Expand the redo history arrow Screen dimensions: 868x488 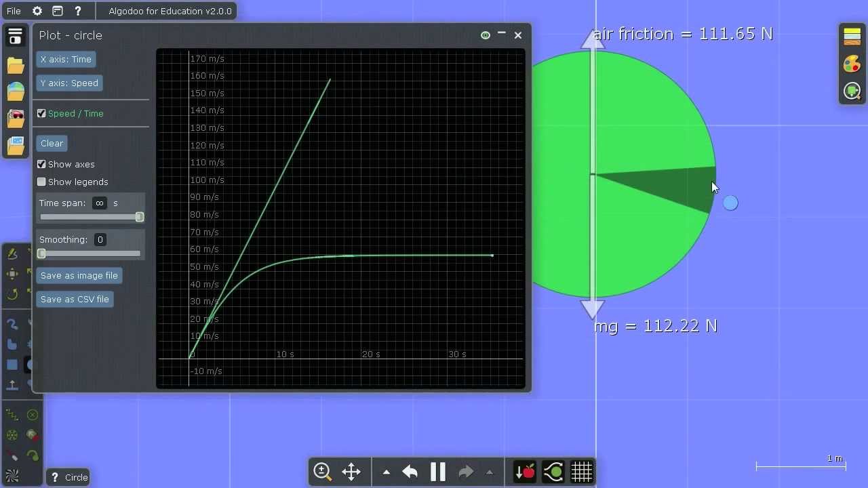[x=490, y=472]
